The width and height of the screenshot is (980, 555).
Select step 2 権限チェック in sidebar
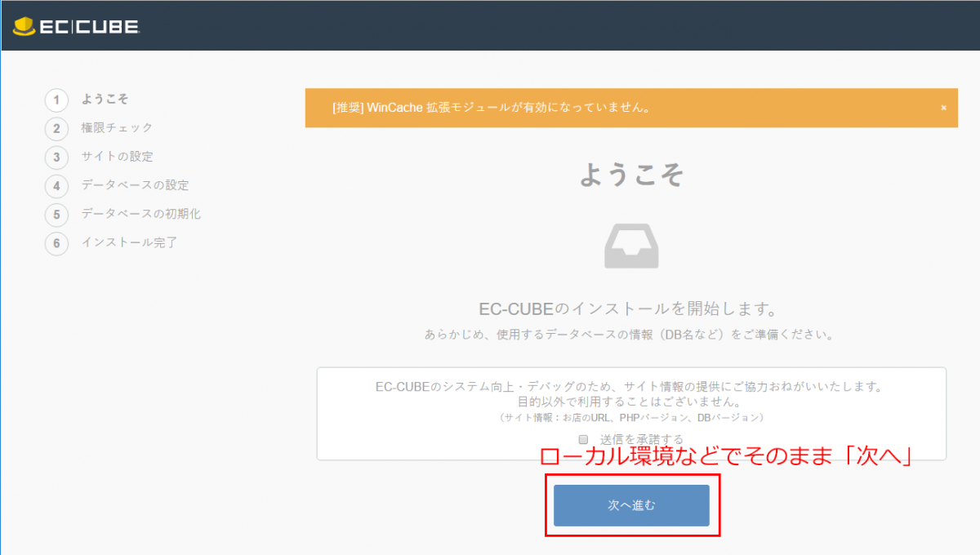pos(99,128)
